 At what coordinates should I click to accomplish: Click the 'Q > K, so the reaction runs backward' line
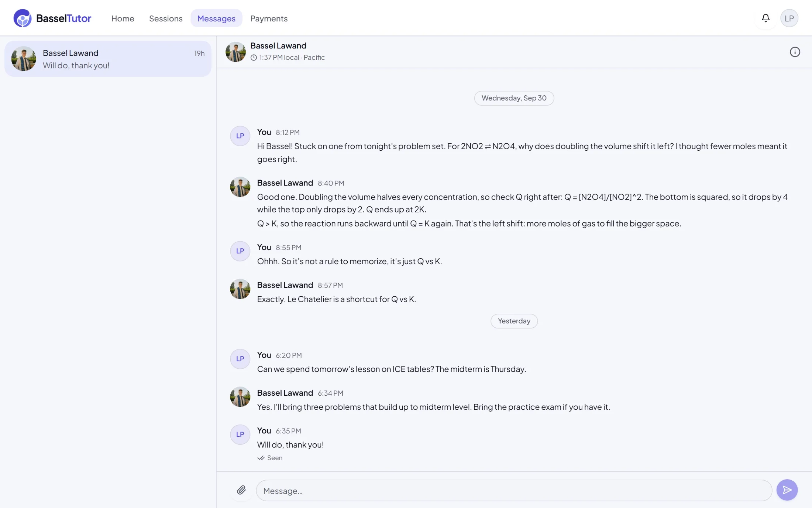click(x=469, y=224)
